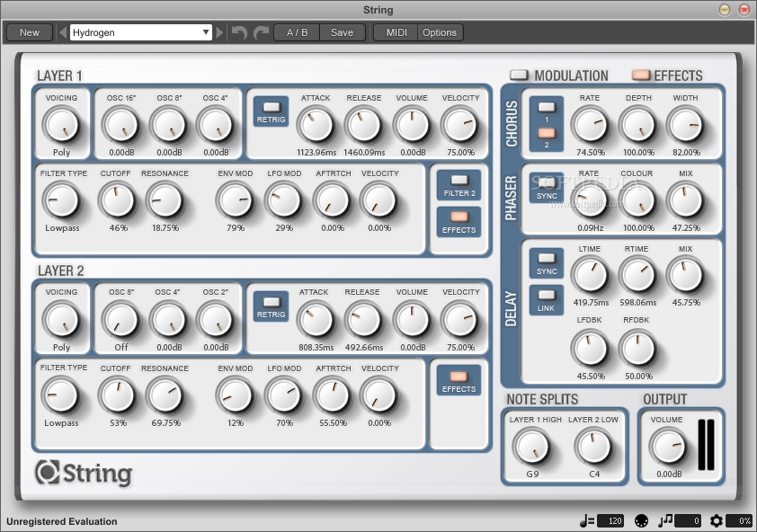Go to previous preset arrow

63,32
